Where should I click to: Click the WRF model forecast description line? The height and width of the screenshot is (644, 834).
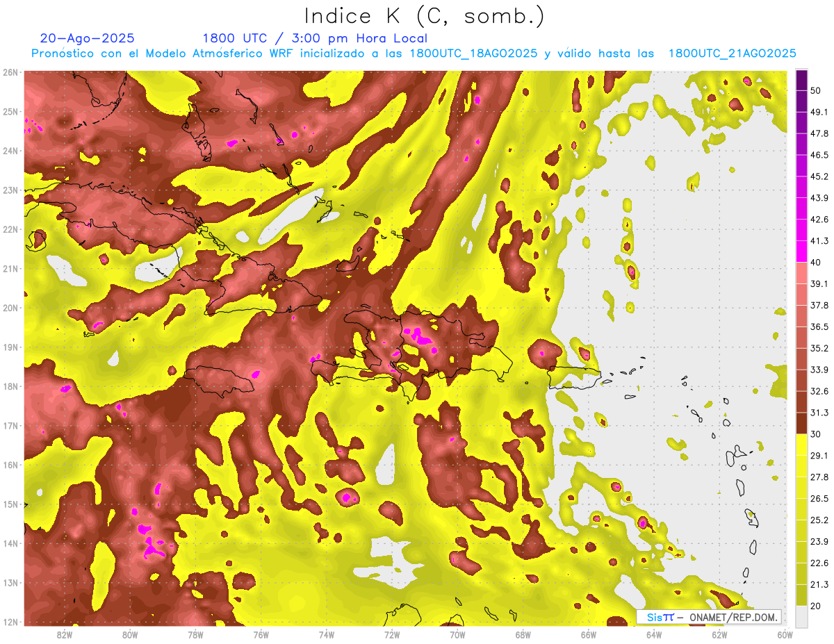click(414, 53)
